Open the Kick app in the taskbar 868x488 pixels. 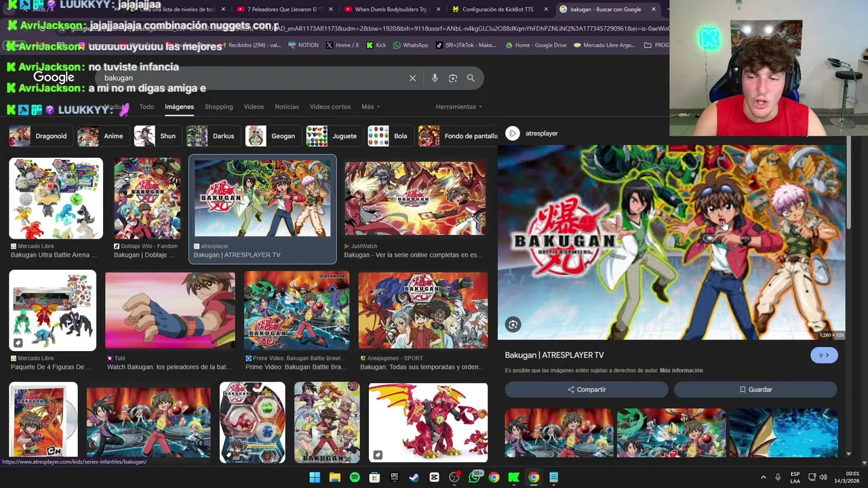(514, 477)
